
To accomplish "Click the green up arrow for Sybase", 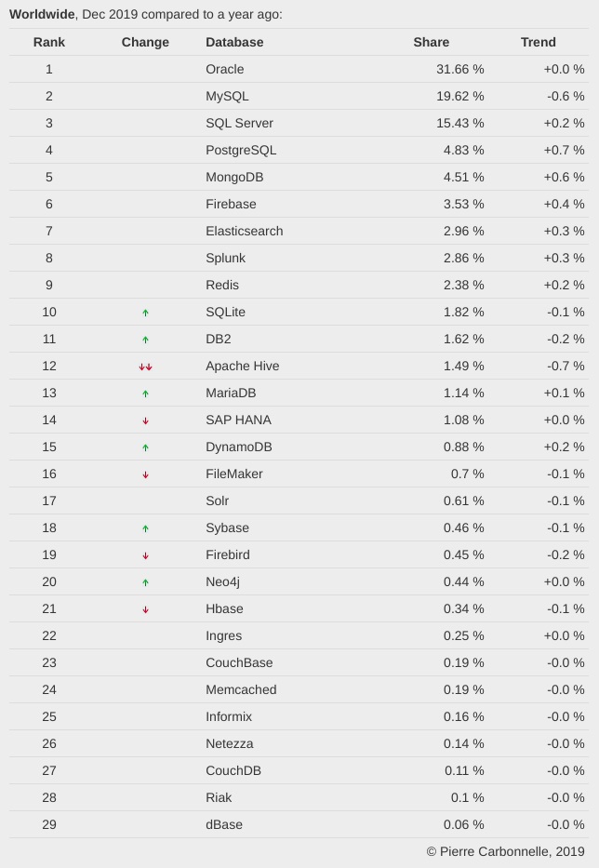I will point(145,528).
